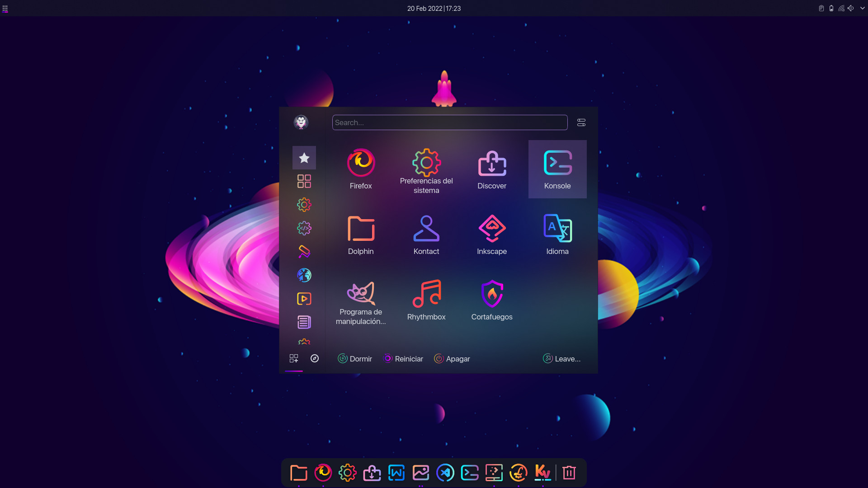Launch Rhythmbox music player

coord(426,300)
